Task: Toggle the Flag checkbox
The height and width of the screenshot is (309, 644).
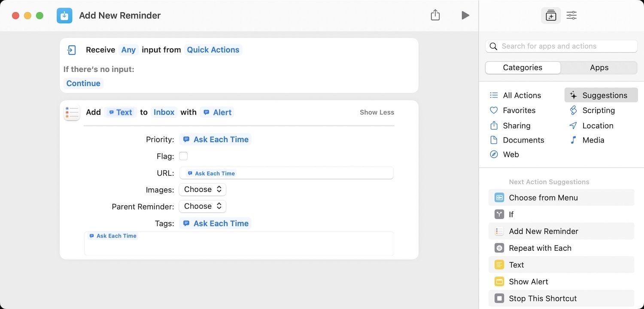Action: [183, 156]
